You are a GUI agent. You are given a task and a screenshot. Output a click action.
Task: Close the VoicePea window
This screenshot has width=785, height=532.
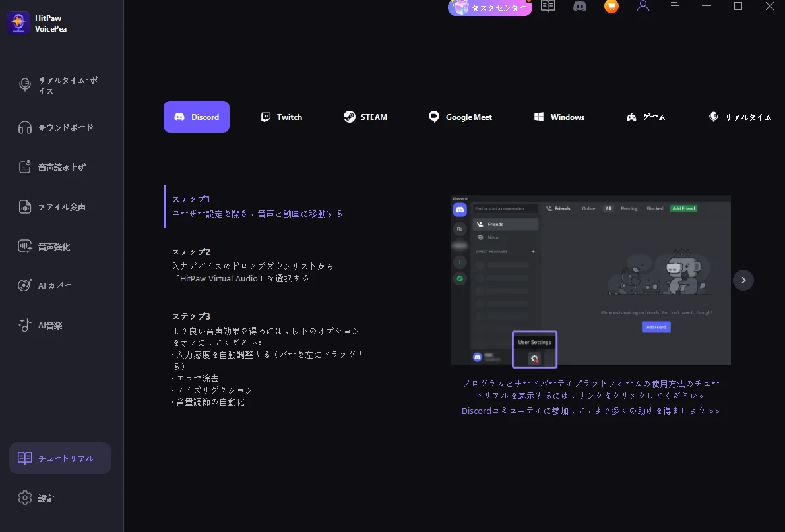(769, 6)
